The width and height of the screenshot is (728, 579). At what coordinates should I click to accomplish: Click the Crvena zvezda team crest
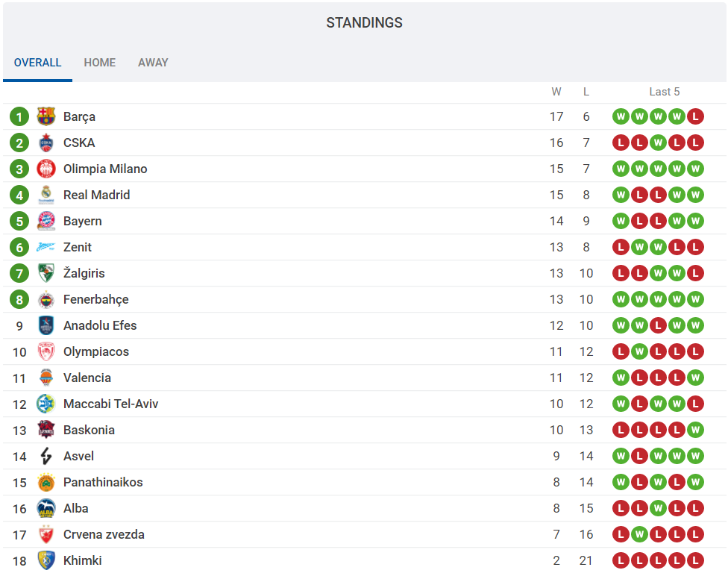46,534
